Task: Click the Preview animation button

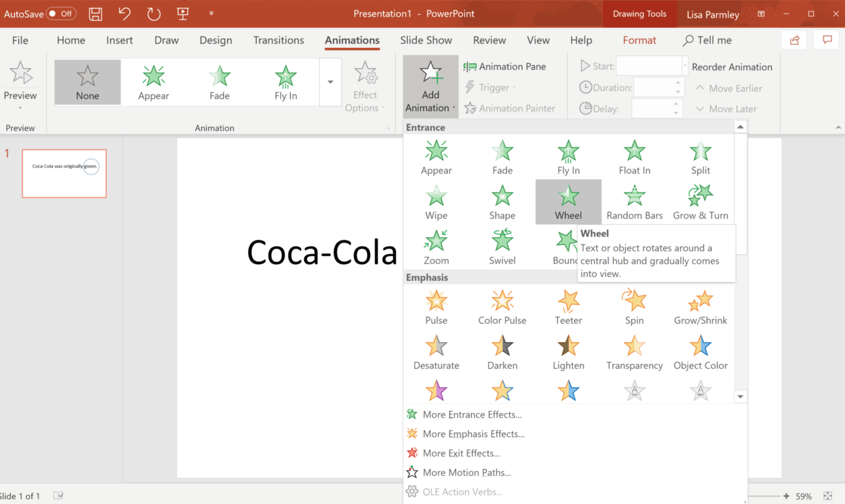Action: [x=20, y=84]
